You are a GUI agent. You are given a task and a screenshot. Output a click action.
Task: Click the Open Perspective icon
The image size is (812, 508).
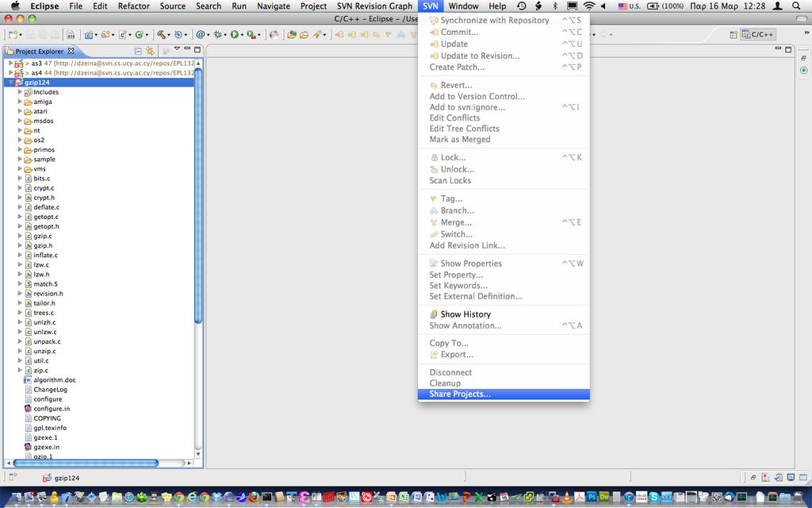pyautogui.click(x=733, y=35)
